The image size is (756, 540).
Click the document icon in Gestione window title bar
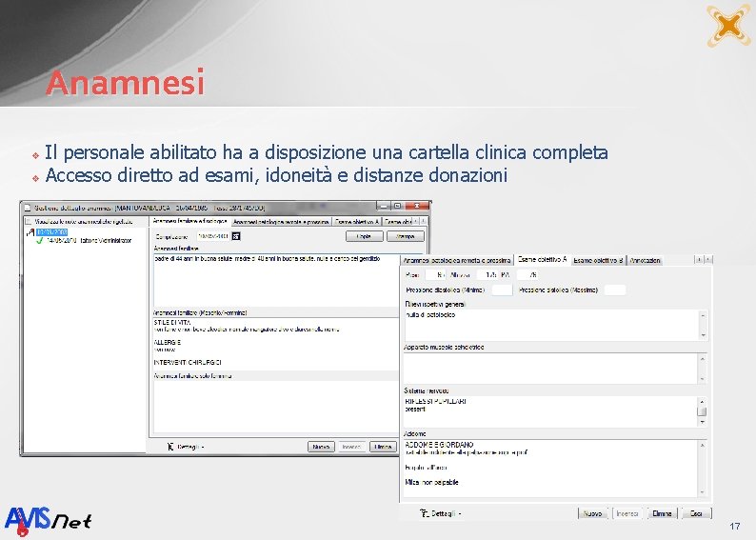tap(28, 208)
